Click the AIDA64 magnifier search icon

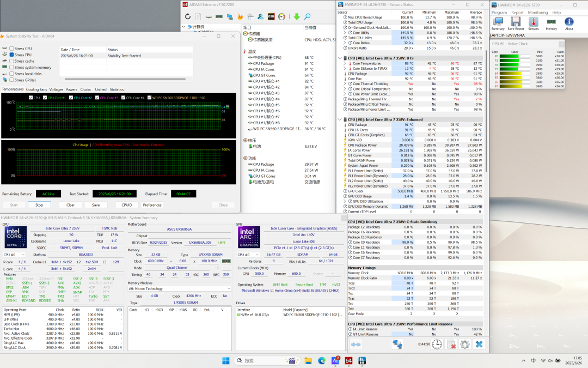click(x=307, y=16)
